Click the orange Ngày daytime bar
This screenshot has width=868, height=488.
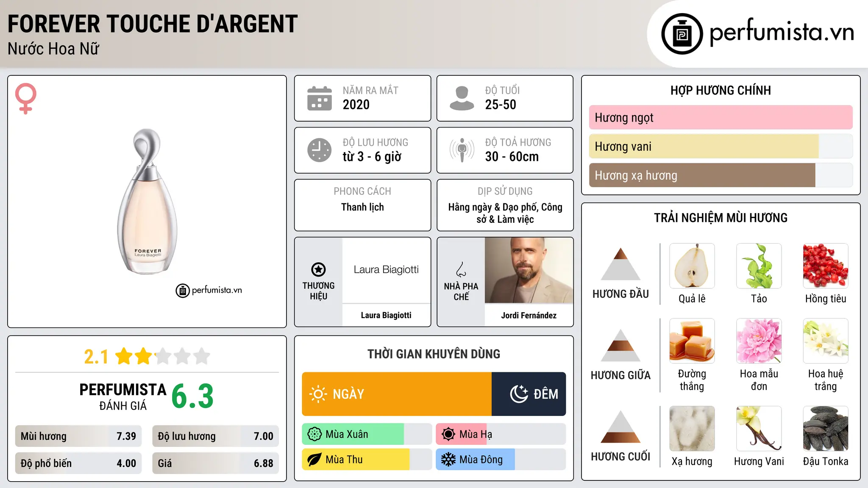(397, 394)
